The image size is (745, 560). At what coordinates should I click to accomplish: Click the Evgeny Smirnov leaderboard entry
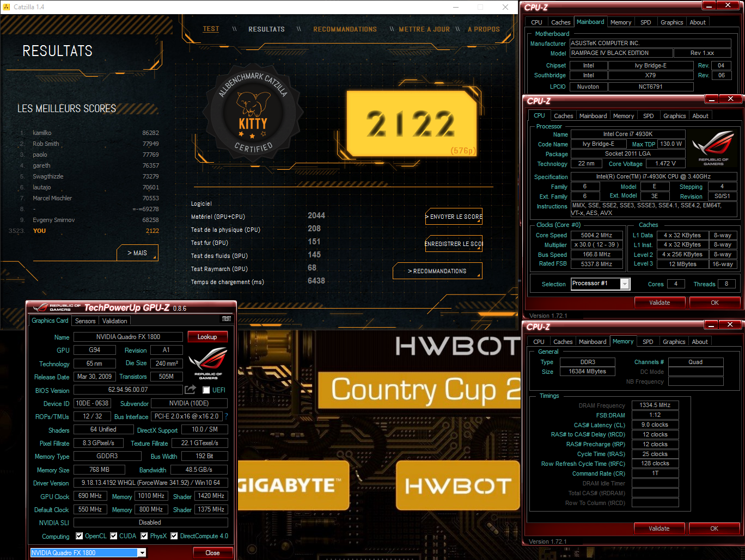89,220
